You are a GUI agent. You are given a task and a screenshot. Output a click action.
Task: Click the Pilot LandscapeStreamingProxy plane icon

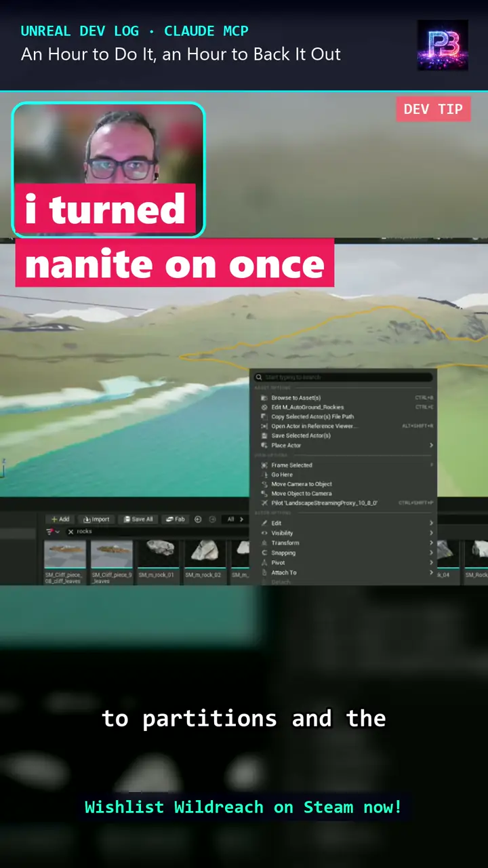coord(264,503)
